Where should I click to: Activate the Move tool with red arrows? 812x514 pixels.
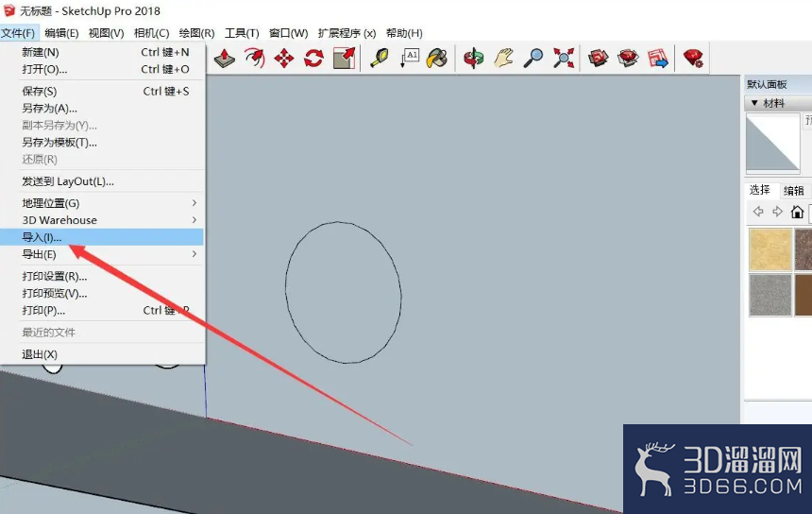click(284, 58)
